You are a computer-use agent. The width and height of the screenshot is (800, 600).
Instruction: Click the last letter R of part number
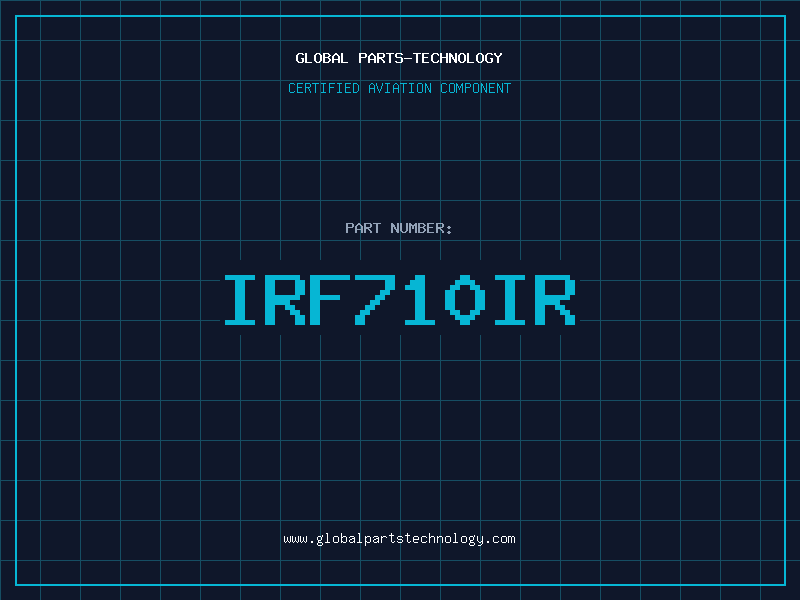[x=555, y=300]
